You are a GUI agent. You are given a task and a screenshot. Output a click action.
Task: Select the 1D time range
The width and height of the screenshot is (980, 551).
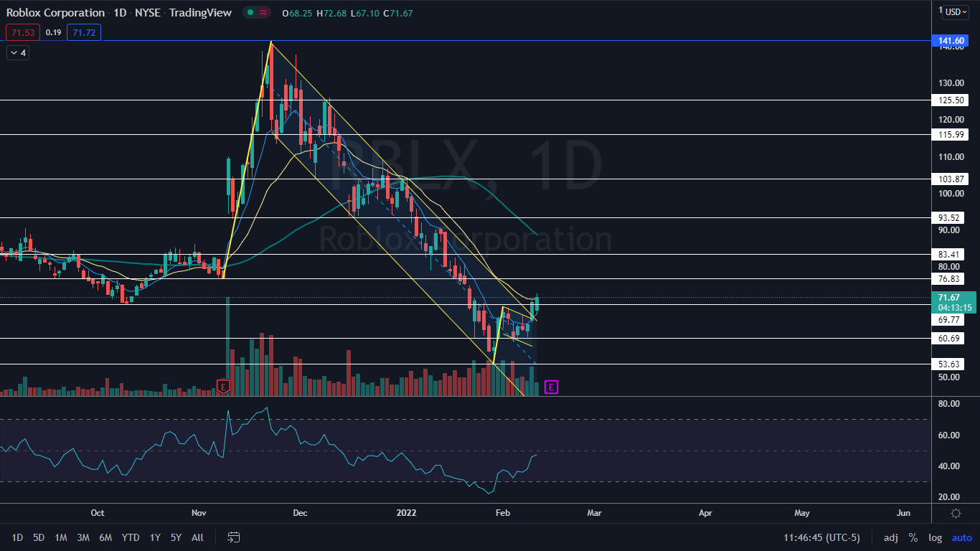click(x=17, y=537)
